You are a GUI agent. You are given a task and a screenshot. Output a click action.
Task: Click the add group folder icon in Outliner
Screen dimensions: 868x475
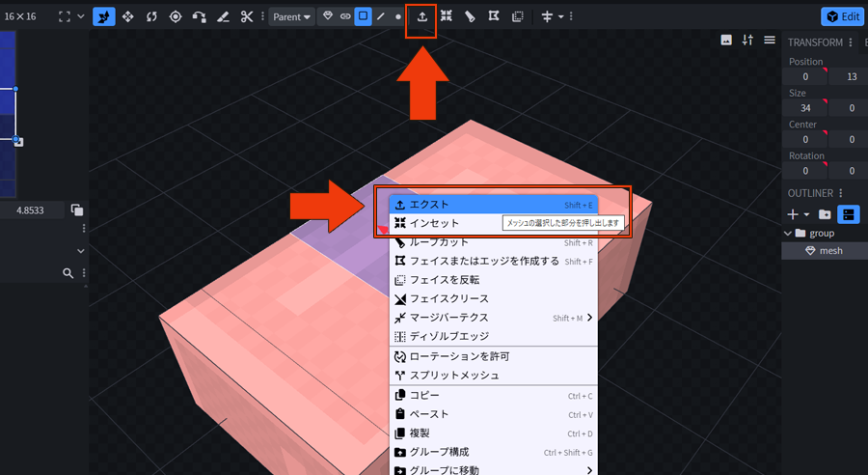pos(825,214)
